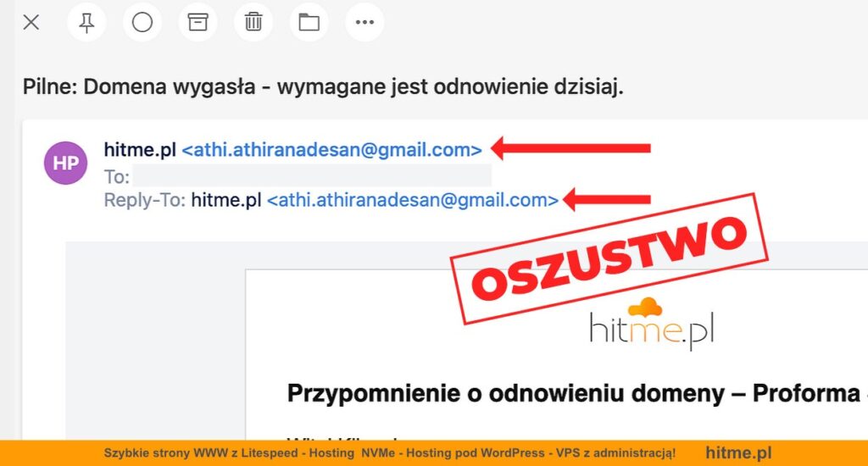Delete the email with the trash icon
The image size is (868, 466).
point(253,22)
